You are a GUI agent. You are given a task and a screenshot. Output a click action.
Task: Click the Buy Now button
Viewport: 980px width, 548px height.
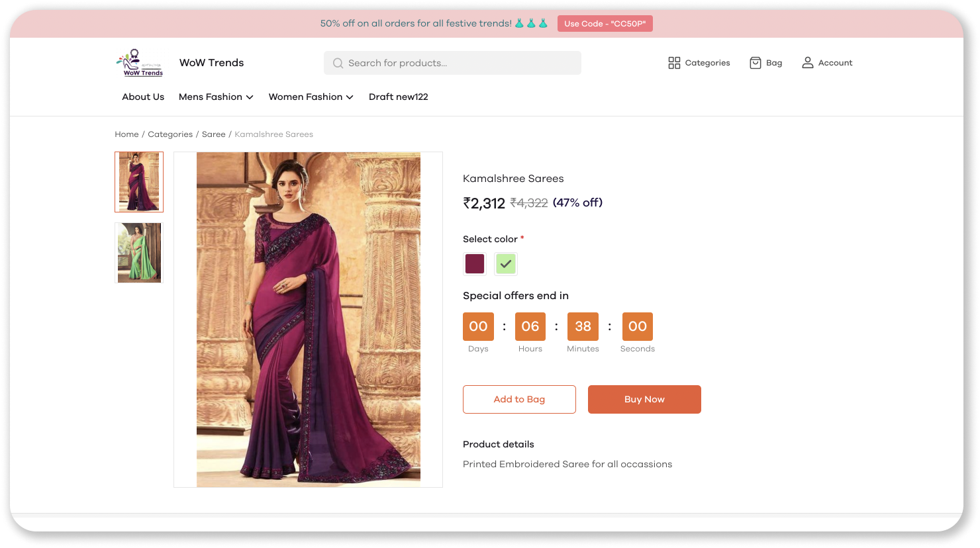tap(644, 399)
